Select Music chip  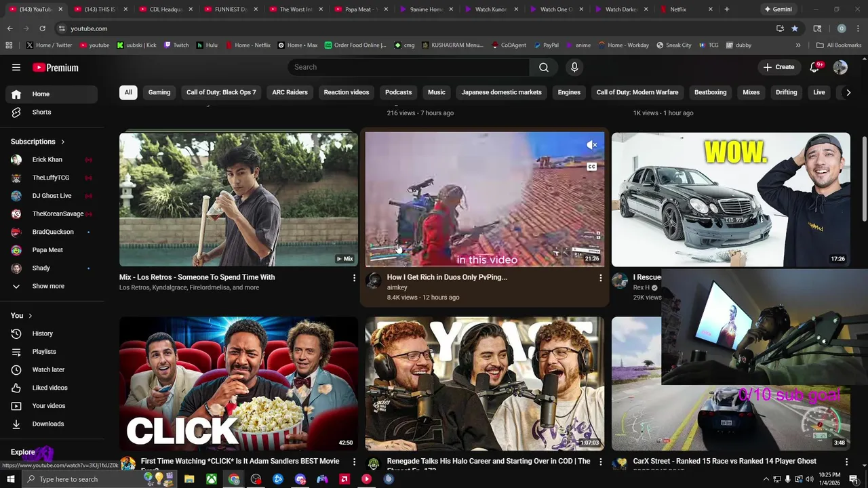(x=437, y=92)
